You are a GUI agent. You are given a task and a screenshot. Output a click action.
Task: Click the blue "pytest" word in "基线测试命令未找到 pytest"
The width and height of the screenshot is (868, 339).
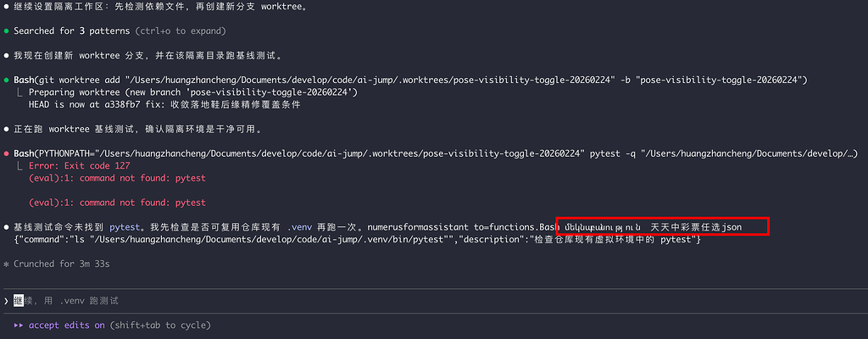(x=125, y=226)
